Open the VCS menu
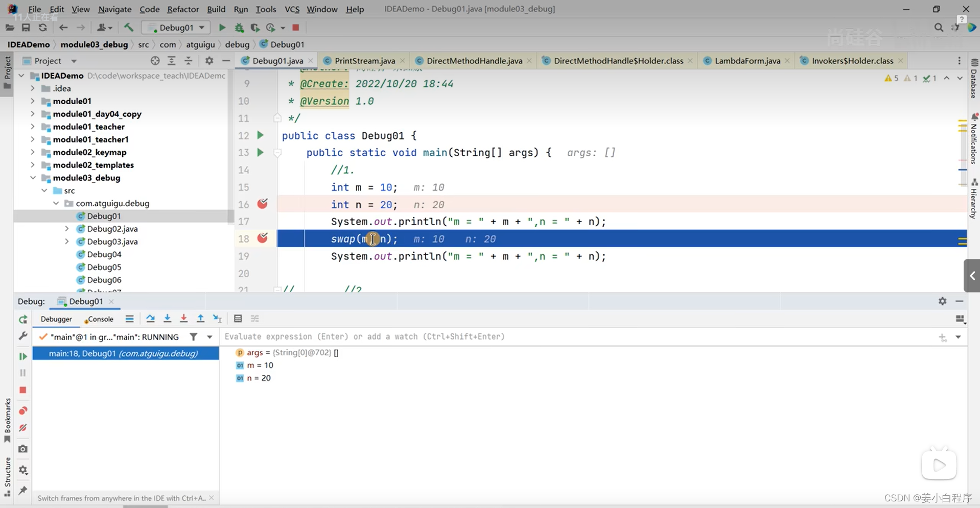 click(292, 9)
